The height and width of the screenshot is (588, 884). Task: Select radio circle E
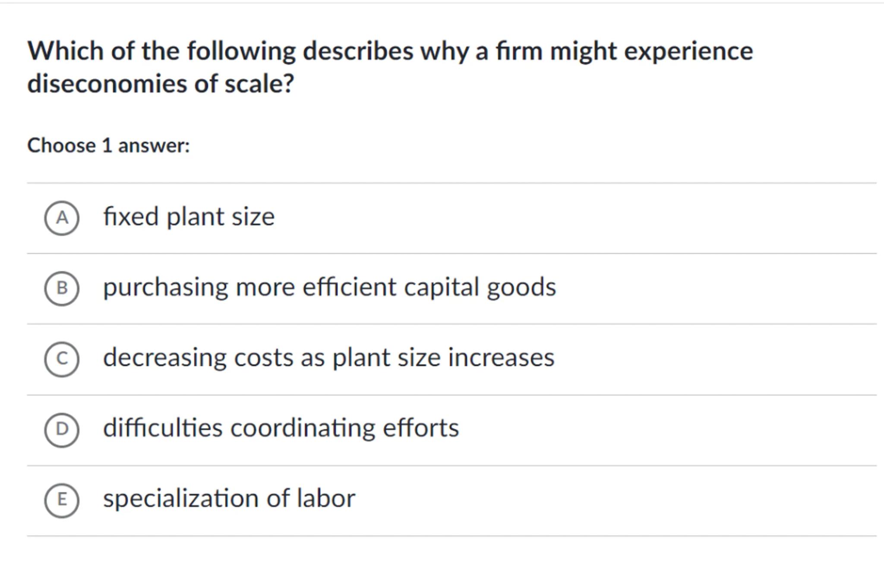(x=62, y=500)
